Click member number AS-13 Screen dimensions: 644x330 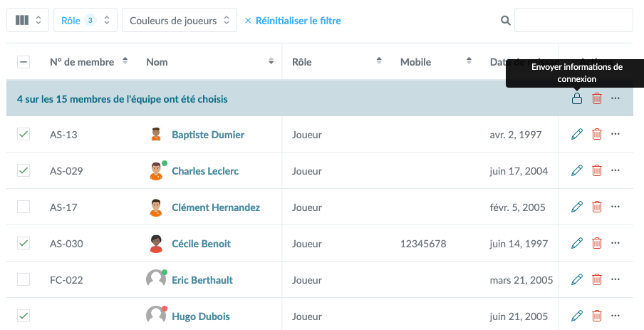[x=63, y=135]
